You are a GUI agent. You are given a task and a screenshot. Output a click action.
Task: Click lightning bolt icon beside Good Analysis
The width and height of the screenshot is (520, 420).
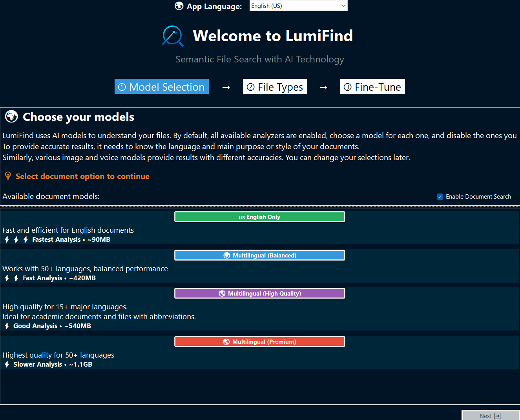[x=7, y=326]
